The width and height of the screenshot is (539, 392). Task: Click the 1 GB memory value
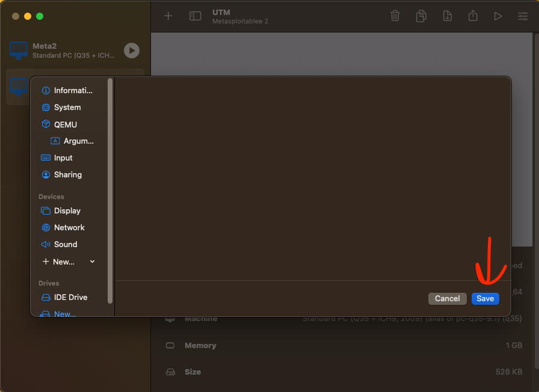514,345
